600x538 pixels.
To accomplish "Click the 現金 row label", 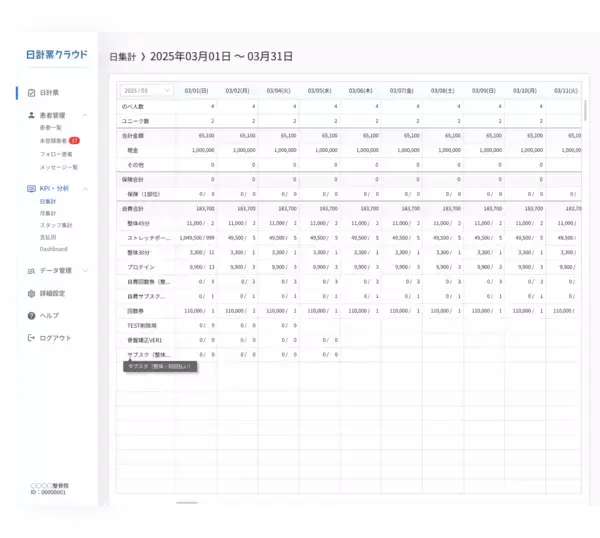I will click(133, 150).
